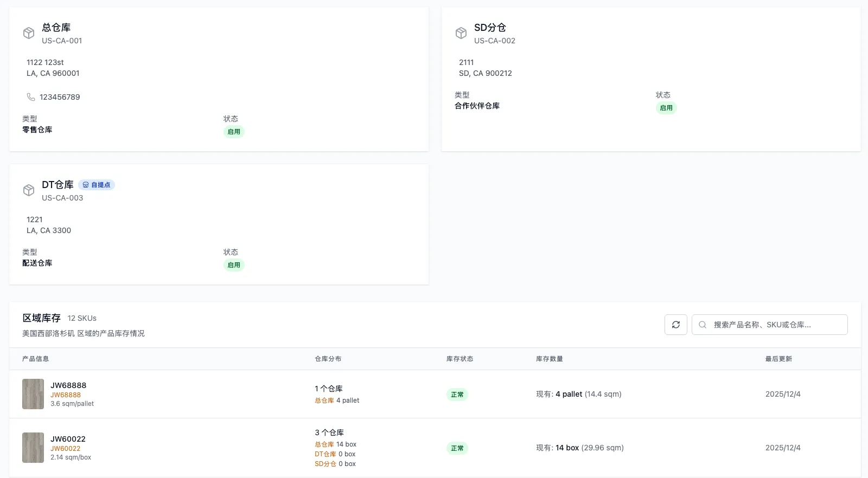Screen dimensions: 868x478
Task: Click the 产品信息 column header
Action: (36, 359)
